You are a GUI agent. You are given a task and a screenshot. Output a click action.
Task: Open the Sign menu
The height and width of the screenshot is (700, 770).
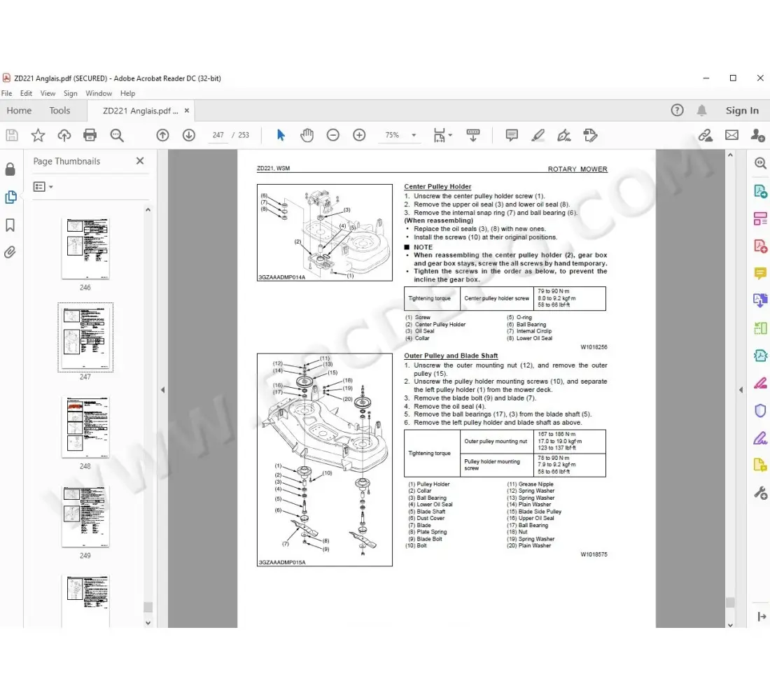point(70,93)
